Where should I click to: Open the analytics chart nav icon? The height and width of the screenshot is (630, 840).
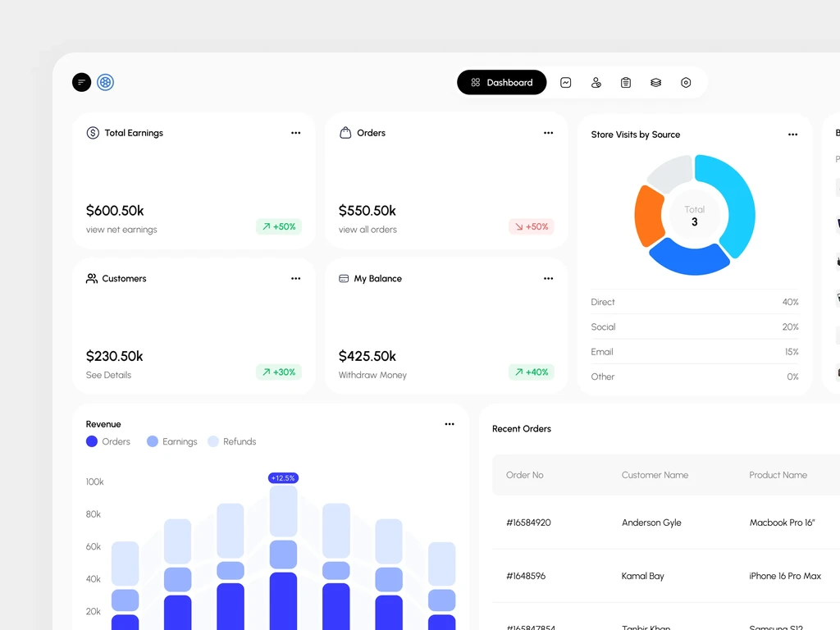566,83
